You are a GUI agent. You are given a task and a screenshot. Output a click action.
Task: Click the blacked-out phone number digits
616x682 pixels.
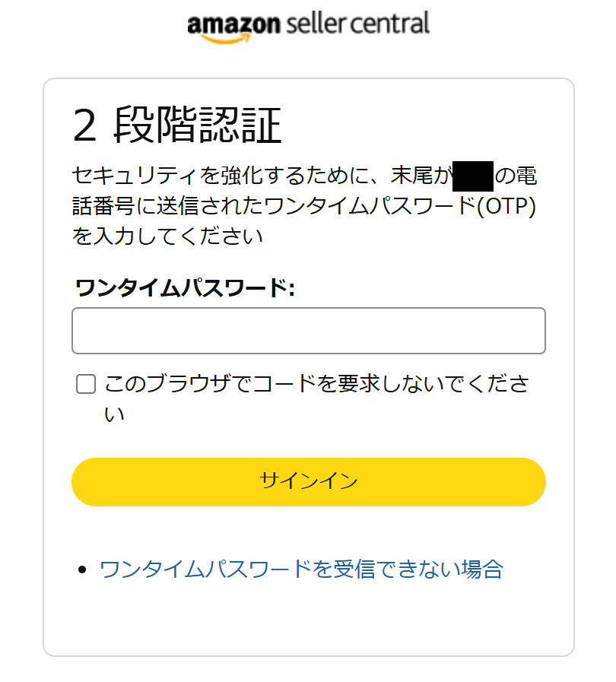coord(473,176)
